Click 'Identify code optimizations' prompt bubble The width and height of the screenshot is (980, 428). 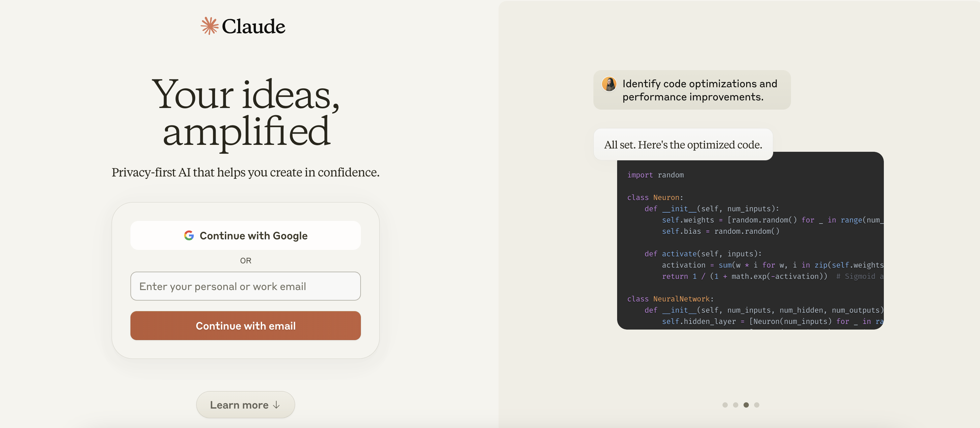(x=692, y=90)
